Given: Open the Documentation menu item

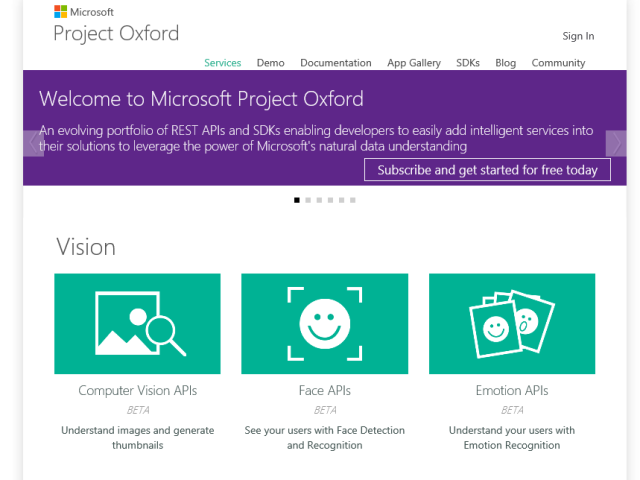Looking at the screenshot, I should pos(336,62).
